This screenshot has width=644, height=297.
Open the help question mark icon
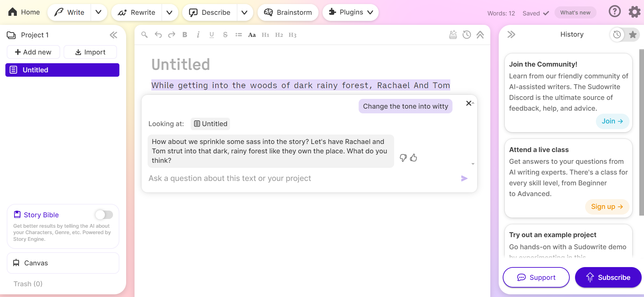(x=614, y=12)
